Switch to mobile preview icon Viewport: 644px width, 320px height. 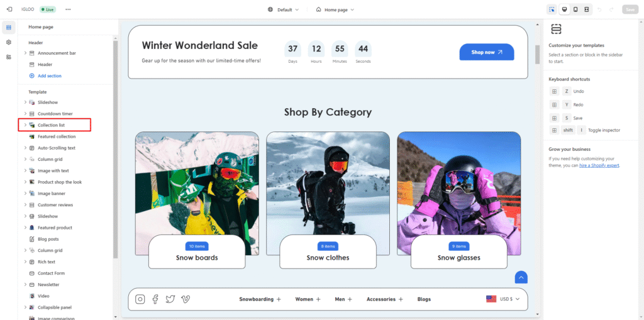tap(575, 9)
